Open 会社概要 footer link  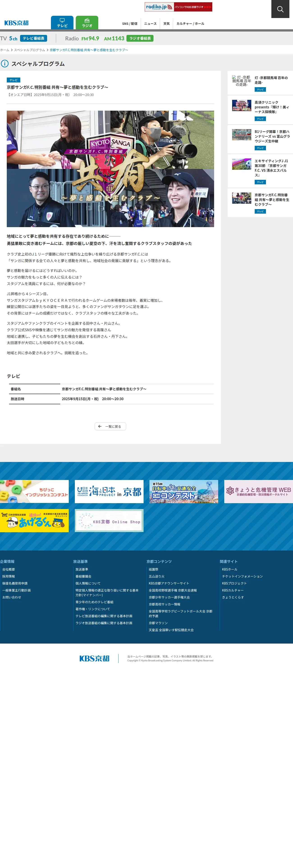[9, 569]
